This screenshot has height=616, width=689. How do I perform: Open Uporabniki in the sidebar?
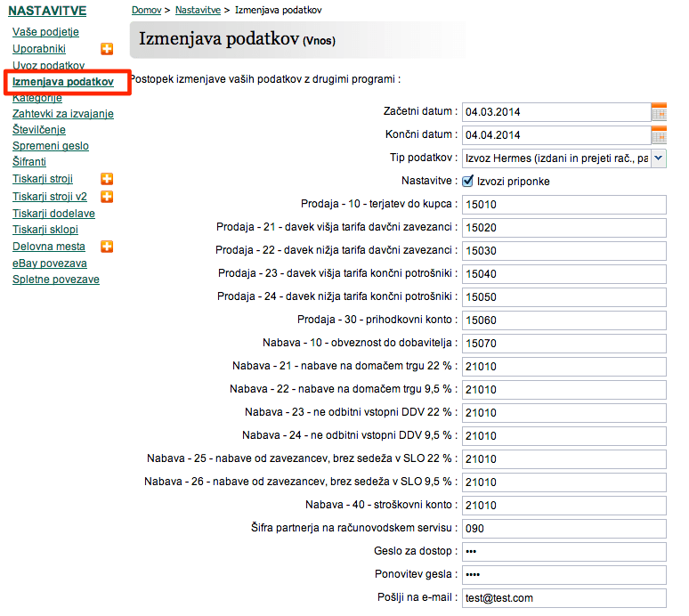point(39,49)
